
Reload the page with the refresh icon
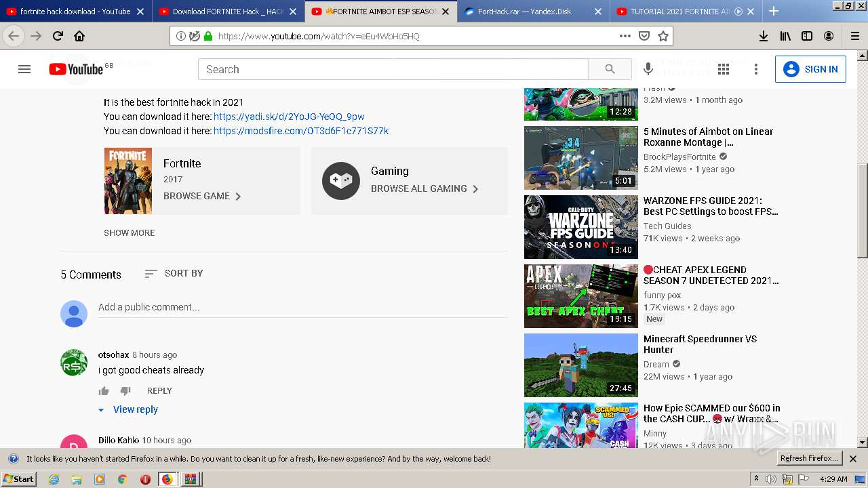58,36
